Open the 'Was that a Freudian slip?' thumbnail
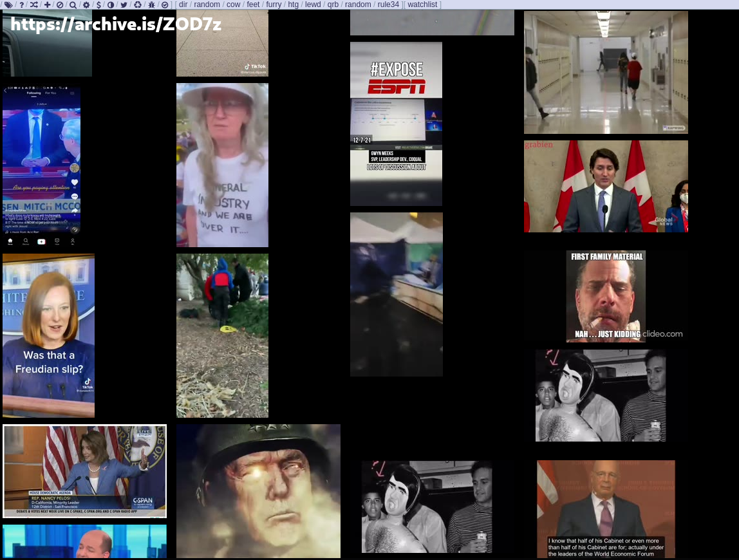 click(48, 335)
